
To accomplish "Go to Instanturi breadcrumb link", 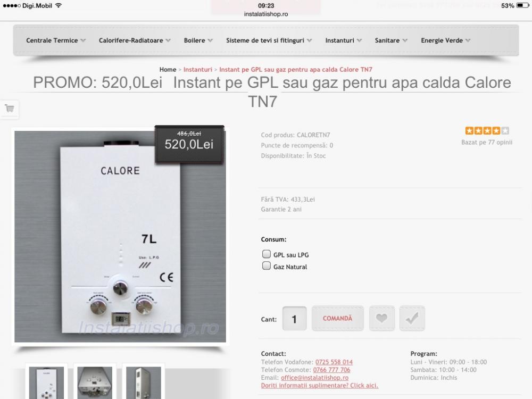I will click(198, 70).
